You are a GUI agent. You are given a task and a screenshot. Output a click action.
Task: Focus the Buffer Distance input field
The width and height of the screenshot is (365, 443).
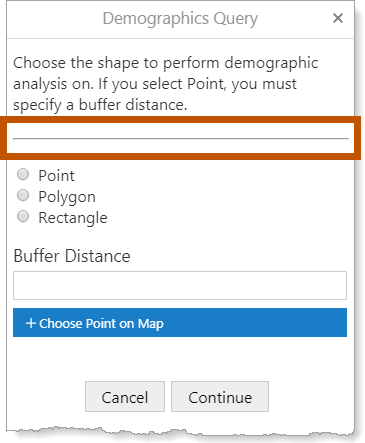180,285
